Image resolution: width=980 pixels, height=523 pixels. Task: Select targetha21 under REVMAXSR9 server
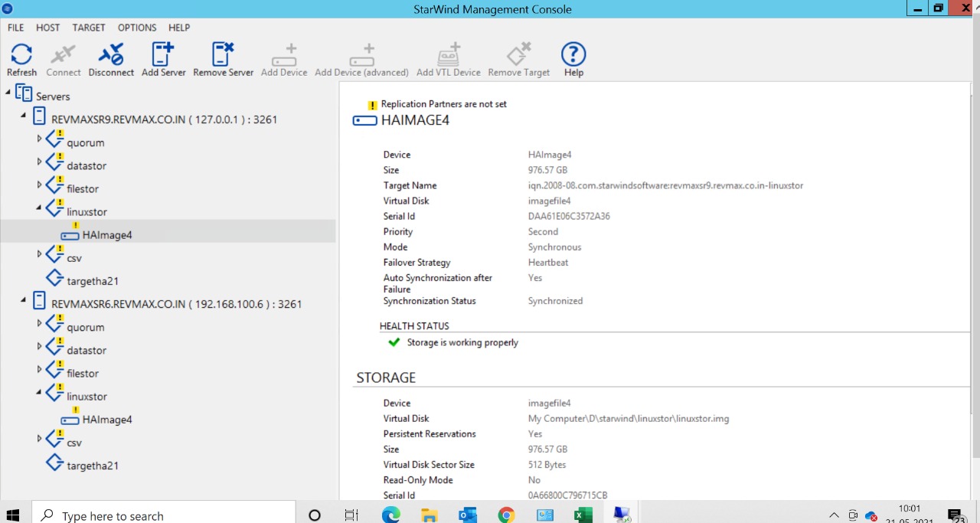(93, 281)
